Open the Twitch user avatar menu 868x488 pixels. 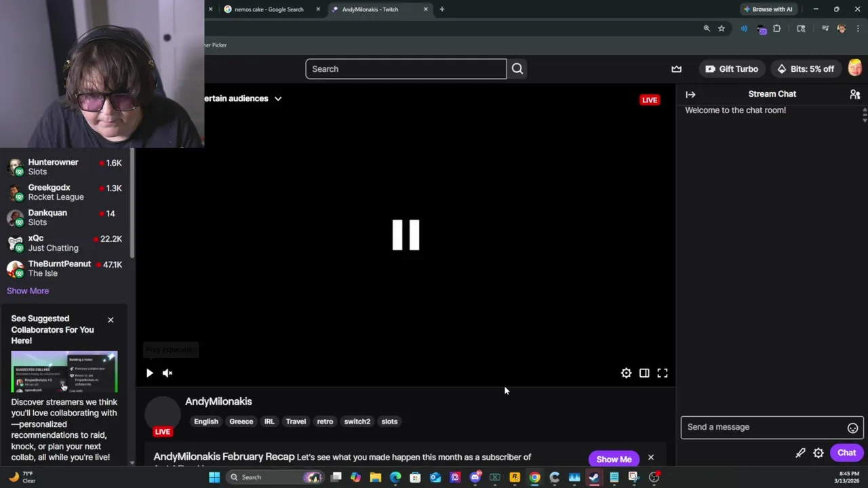point(854,68)
